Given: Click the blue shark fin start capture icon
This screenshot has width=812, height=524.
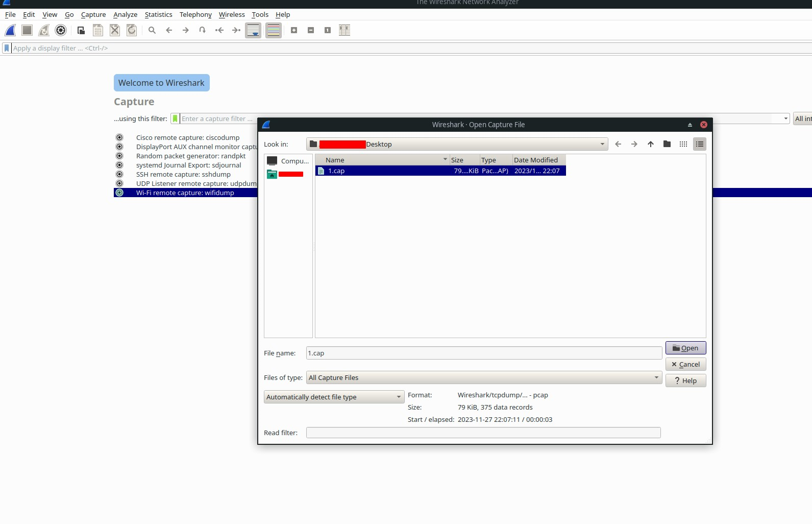Looking at the screenshot, I should [x=10, y=30].
